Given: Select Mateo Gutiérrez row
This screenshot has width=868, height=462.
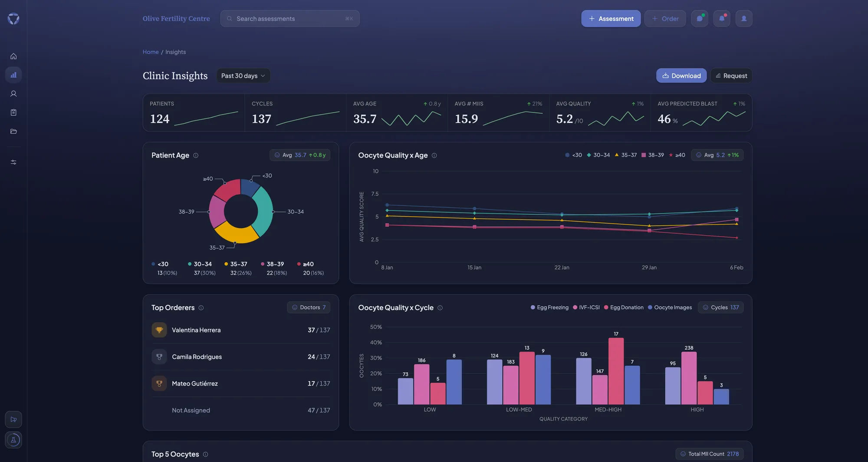Looking at the screenshot, I should click(241, 383).
